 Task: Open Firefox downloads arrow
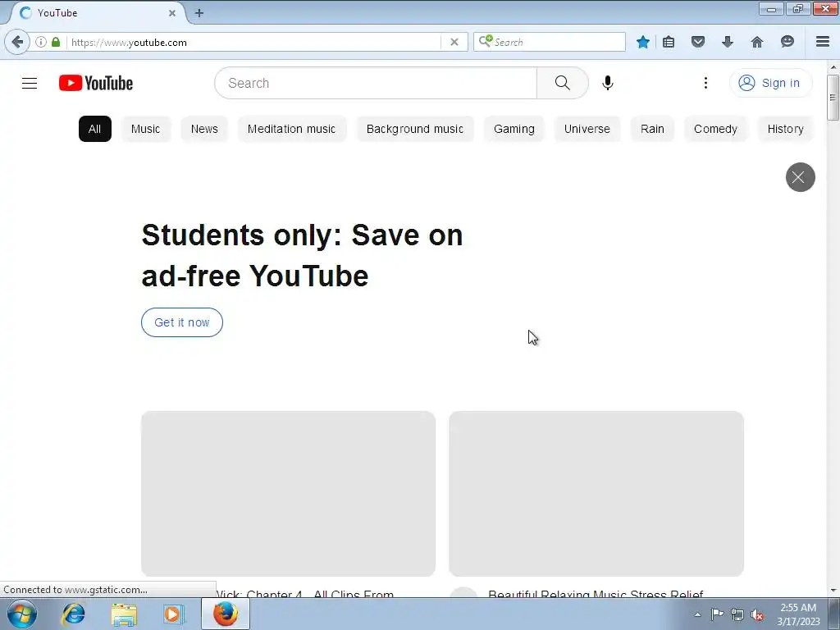pos(728,42)
